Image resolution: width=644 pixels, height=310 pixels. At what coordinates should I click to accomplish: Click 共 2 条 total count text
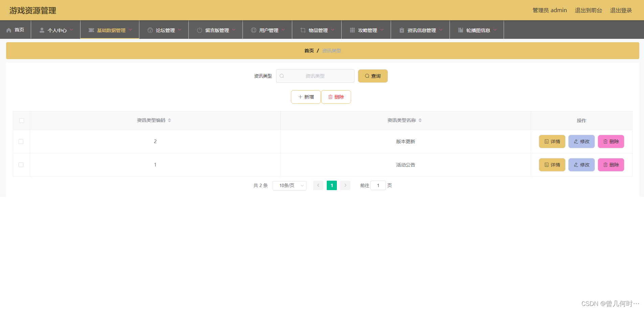pos(260,185)
